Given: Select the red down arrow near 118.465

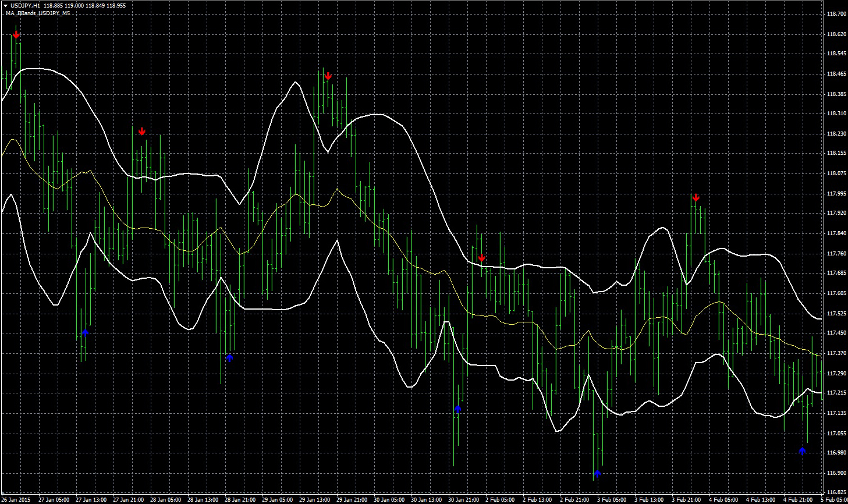Looking at the screenshot, I should [328, 76].
